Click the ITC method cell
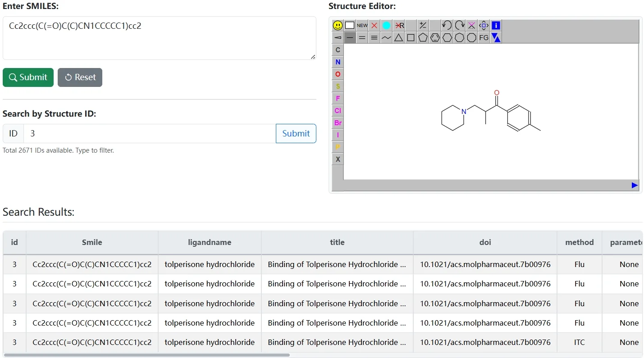Screen dimensions: 644x358 (x=580, y=342)
